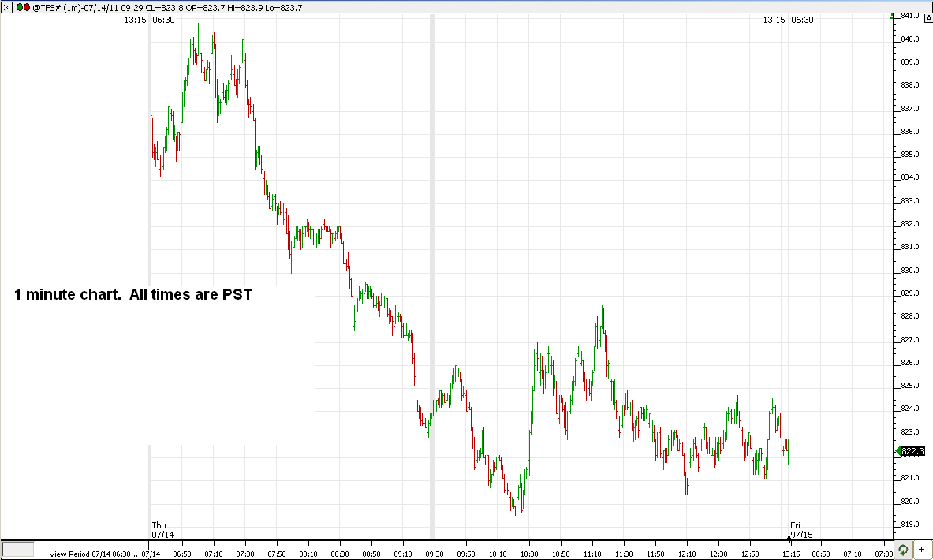933x560 pixels.
Task: Click the 11:10 time axis label
Action: 592,554
